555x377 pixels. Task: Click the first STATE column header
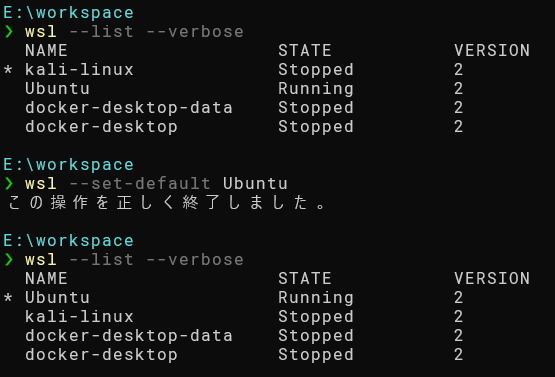coord(305,50)
